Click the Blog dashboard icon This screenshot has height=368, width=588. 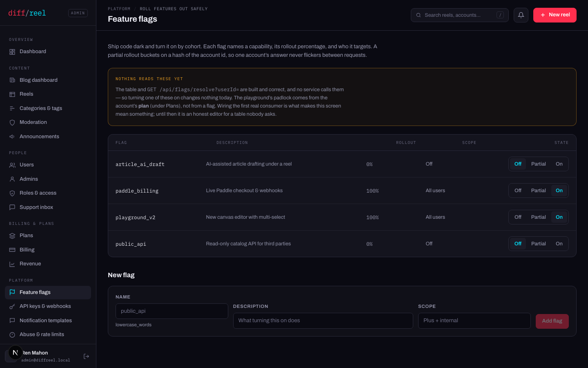[x=12, y=80]
